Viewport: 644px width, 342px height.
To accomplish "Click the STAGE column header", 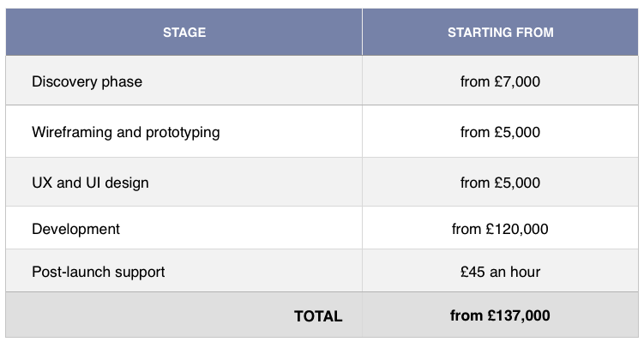I will point(184,32).
